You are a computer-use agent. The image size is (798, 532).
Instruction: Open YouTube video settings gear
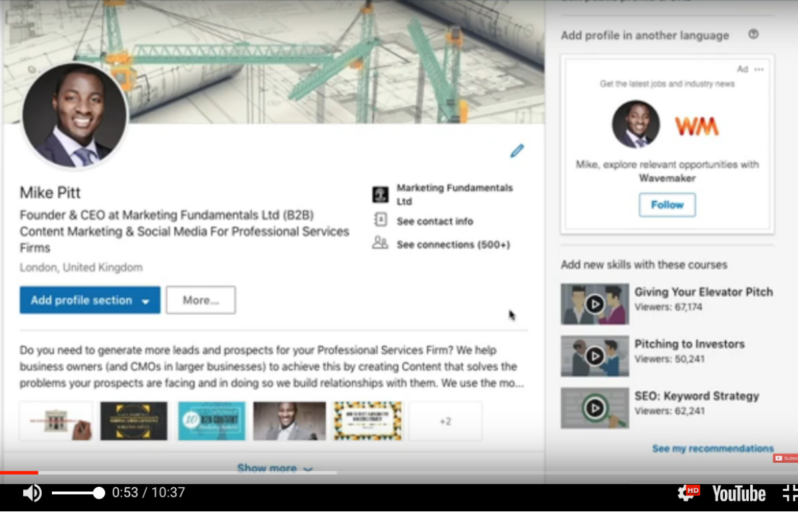686,493
